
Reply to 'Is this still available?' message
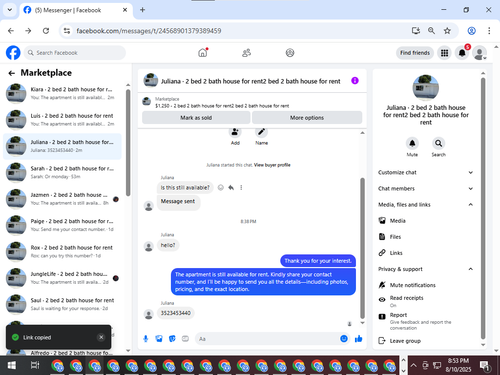pyautogui.click(x=231, y=188)
